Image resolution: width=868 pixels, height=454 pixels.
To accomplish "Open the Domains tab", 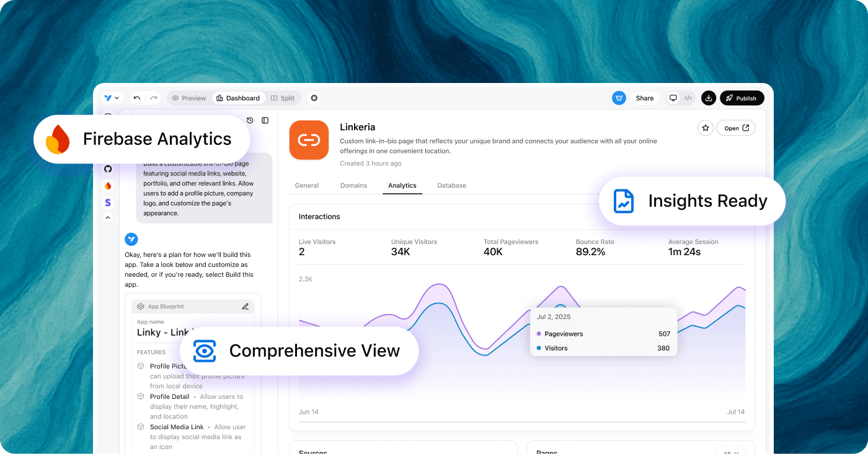I will (353, 185).
